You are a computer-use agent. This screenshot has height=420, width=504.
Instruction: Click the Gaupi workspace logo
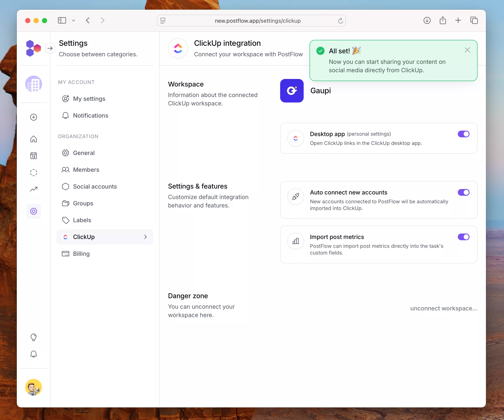(x=292, y=91)
